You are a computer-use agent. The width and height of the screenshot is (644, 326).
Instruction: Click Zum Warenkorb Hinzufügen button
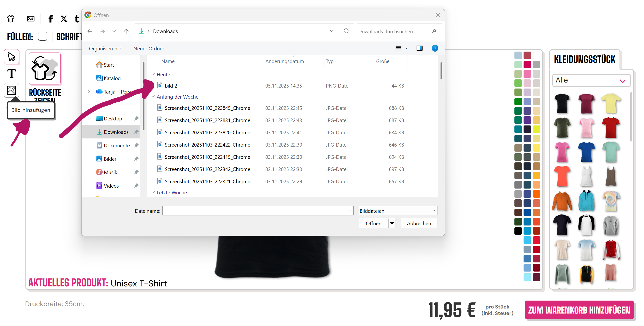(579, 310)
